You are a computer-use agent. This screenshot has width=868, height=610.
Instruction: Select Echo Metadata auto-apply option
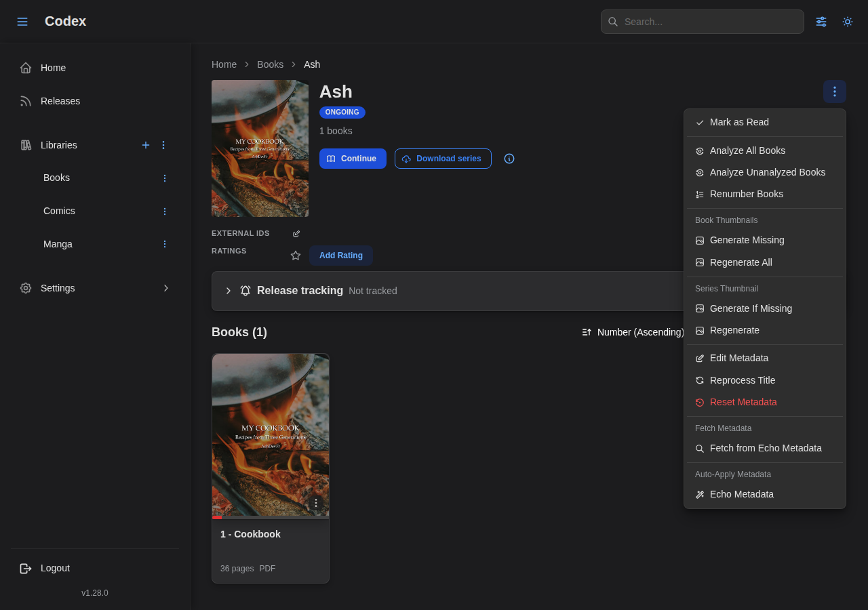click(x=765, y=494)
